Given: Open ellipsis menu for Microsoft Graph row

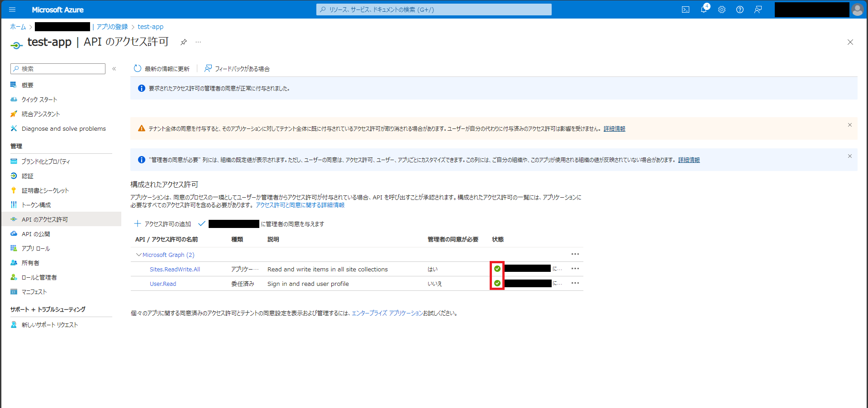Looking at the screenshot, I should point(575,254).
